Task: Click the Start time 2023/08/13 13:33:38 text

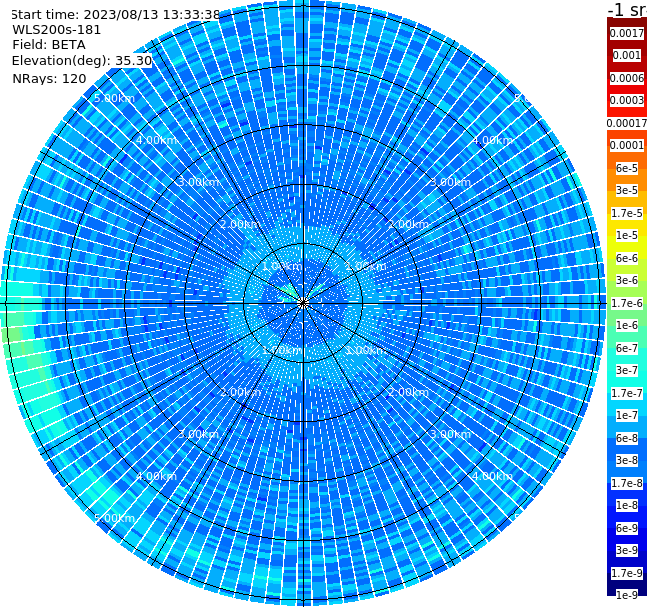Action: (x=116, y=14)
